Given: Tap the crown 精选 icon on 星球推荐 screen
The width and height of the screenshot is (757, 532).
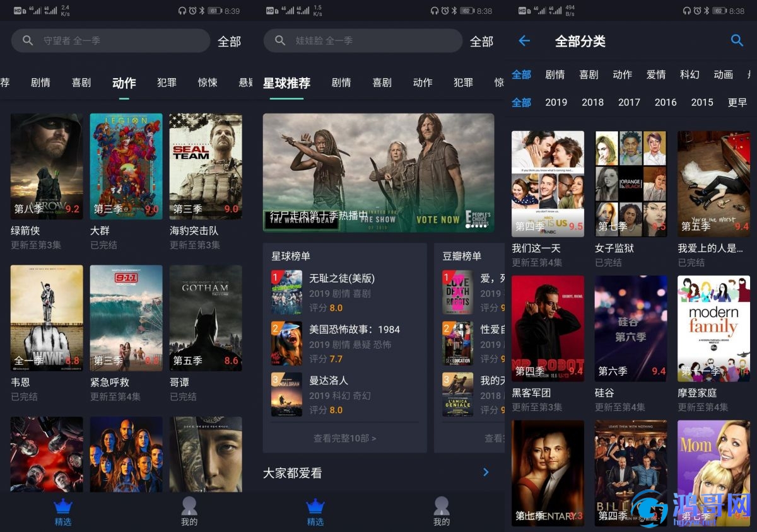Looking at the screenshot, I should tap(315, 506).
